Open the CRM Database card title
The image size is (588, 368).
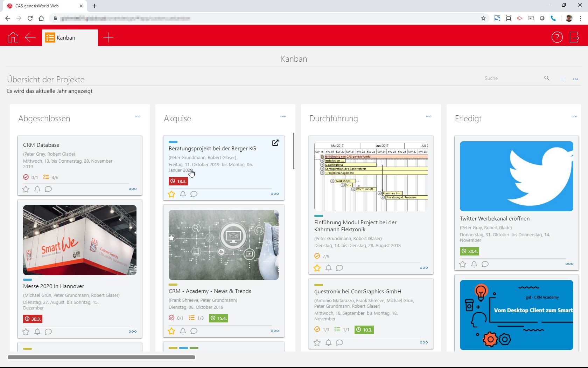click(41, 145)
